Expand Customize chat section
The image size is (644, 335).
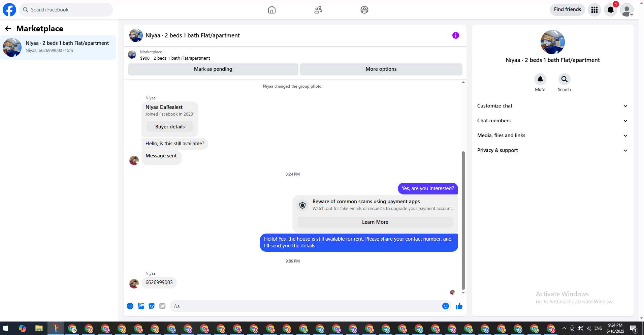coord(553,106)
